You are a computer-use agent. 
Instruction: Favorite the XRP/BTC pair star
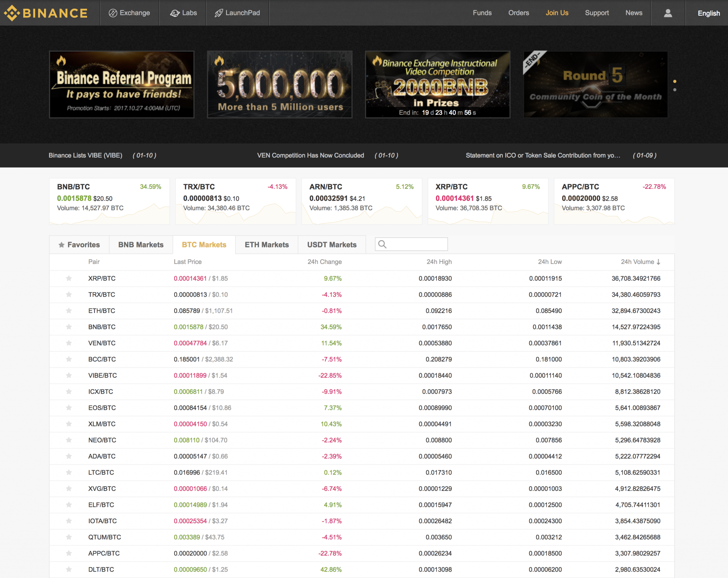pyautogui.click(x=69, y=279)
